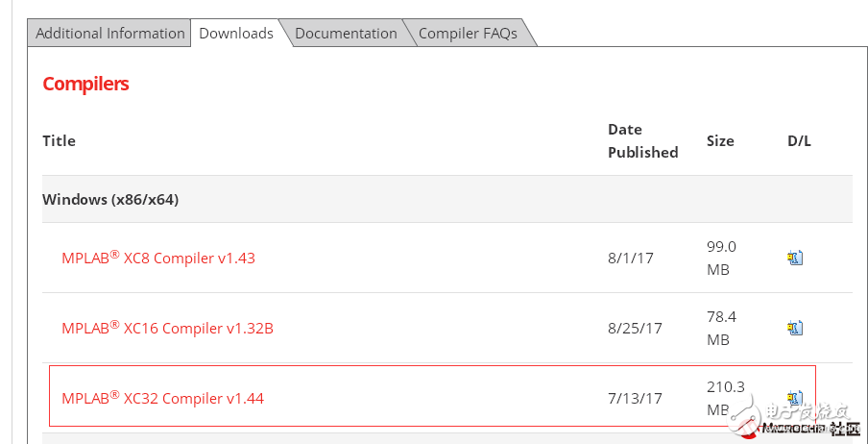Go to the Compiler FAQs tab
The height and width of the screenshot is (444, 868).
(468, 33)
